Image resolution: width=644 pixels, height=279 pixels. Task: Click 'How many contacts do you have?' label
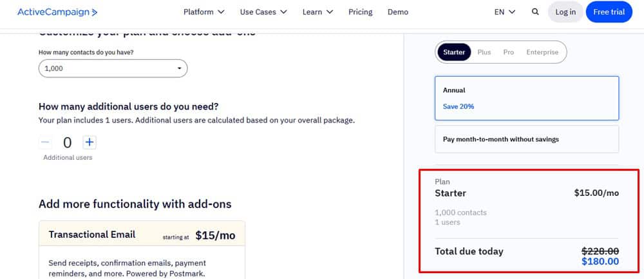point(86,53)
